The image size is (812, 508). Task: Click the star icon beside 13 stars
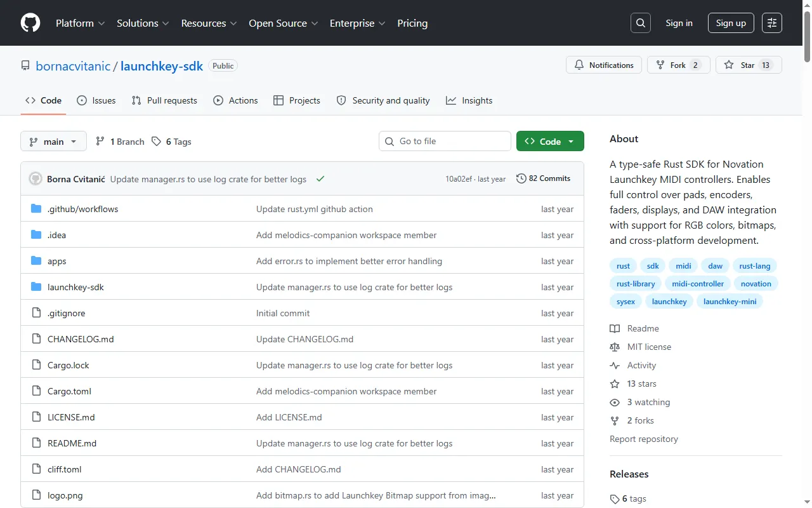coord(615,384)
